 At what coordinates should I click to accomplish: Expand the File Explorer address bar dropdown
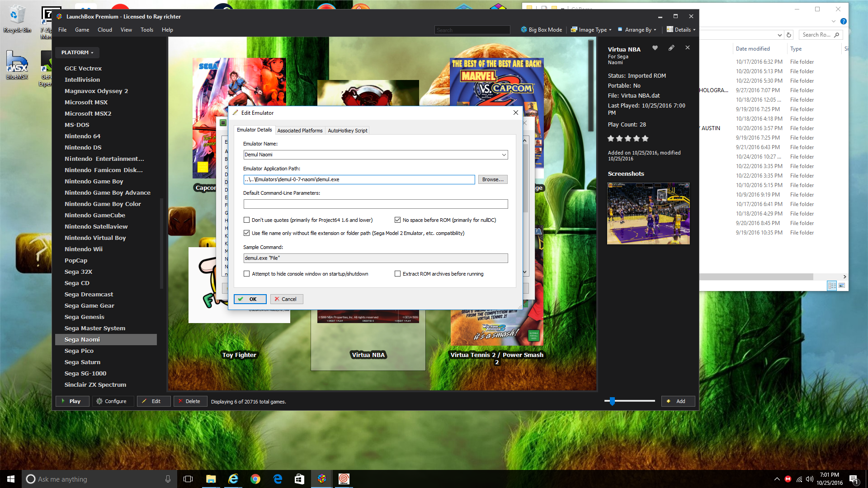coord(779,35)
